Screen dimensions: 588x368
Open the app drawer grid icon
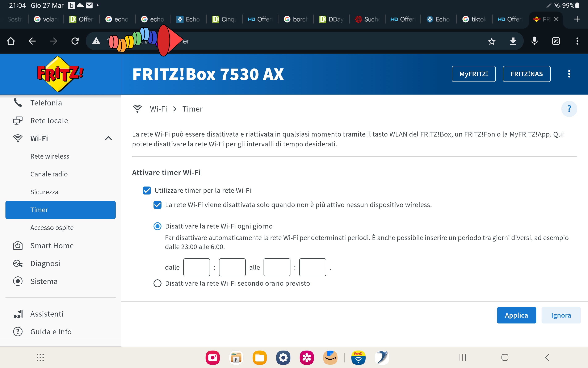(40, 357)
